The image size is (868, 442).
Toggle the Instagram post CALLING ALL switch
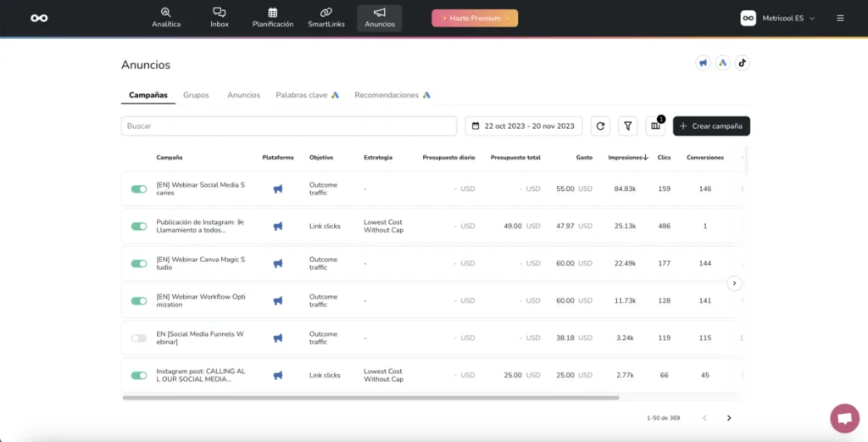(139, 376)
